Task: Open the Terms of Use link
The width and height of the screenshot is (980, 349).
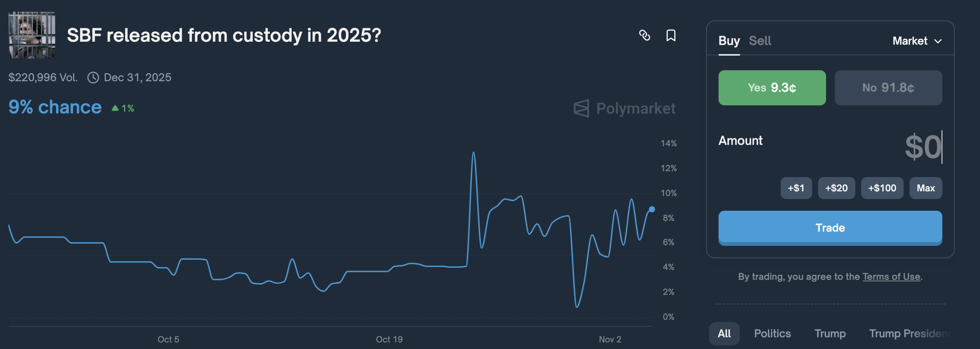Action: 891,277
